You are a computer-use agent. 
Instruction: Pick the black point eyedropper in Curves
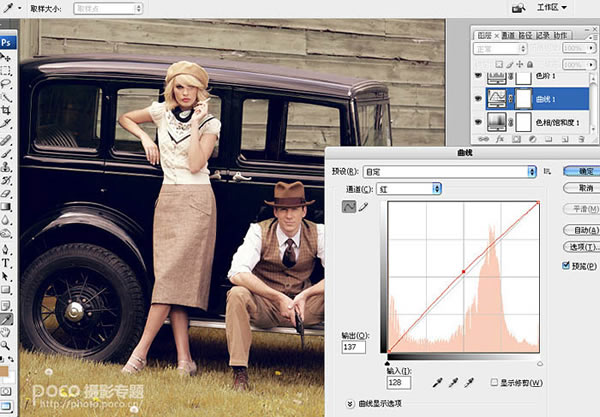(x=437, y=383)
